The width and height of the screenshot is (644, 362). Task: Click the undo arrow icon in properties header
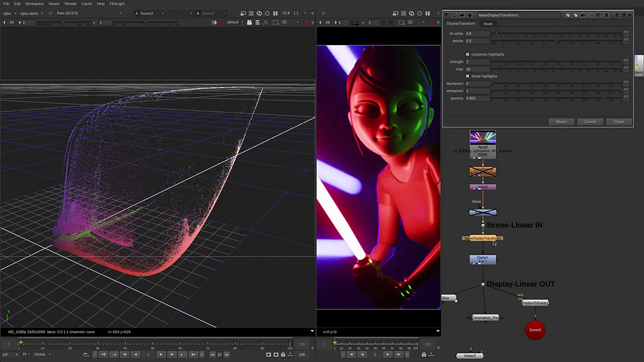(x=583, y=15)
